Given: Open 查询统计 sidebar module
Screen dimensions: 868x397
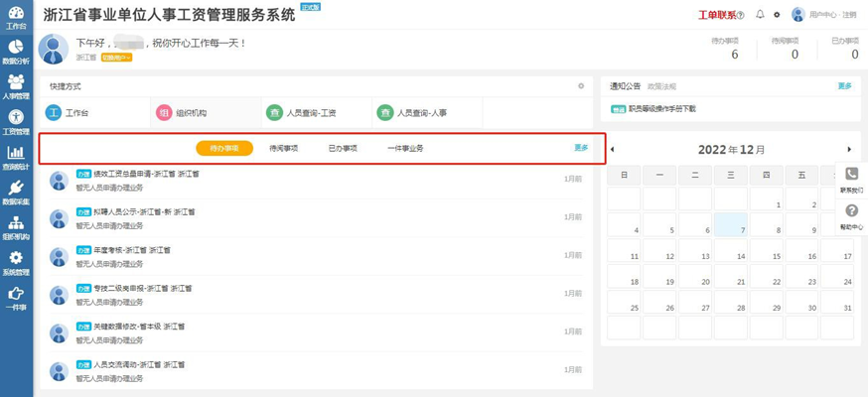Looking at the screenshot, I should pyautogui.click(x=16, y=158).
